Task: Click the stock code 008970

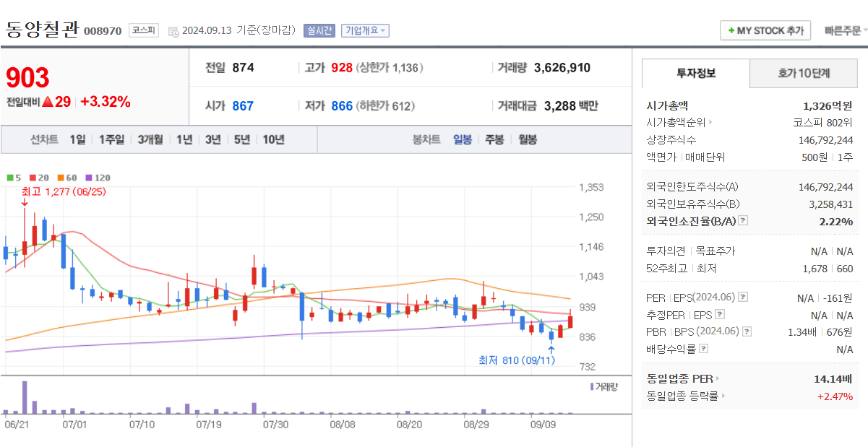Action: point(103,31)
